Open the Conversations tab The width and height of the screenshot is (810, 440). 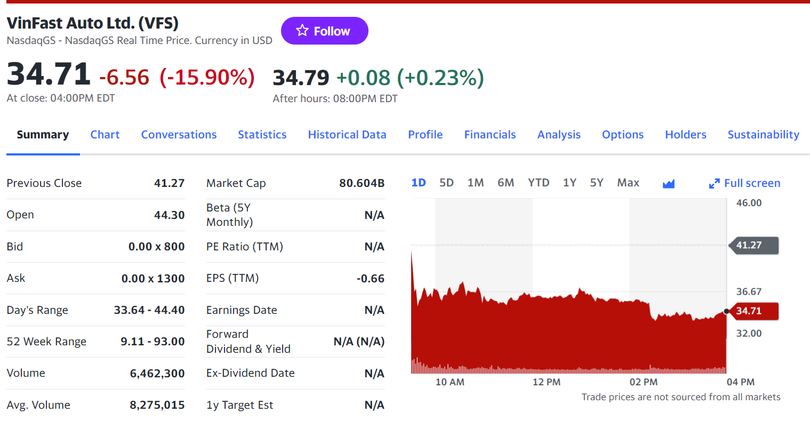point(178,135)
